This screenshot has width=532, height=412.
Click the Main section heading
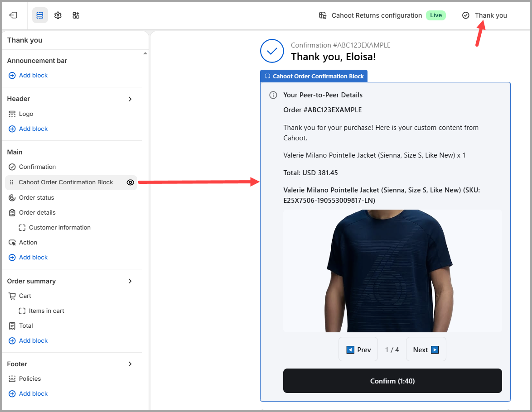(15, 152)
